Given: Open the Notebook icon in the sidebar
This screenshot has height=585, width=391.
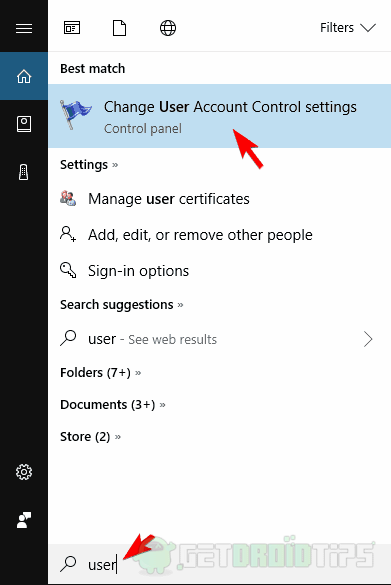Looking at the screenshot, I should (x=24, y=124).
